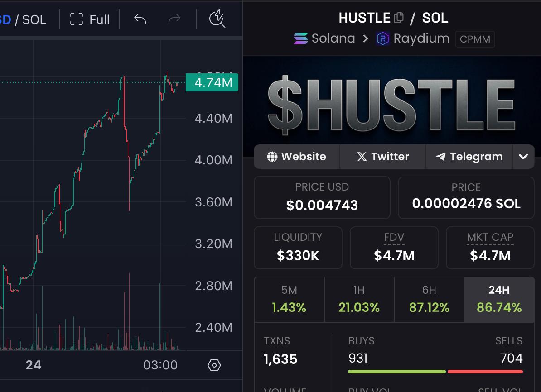The height and width of the screenshot is (392, 541).
Task: Click the FDV $4.7M box
Action: (394, 248)
